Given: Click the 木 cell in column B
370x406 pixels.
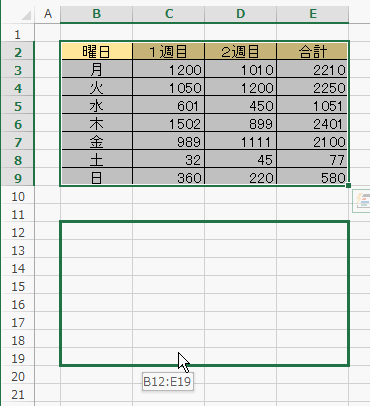Looking at the screenshot, I should 97,124.
